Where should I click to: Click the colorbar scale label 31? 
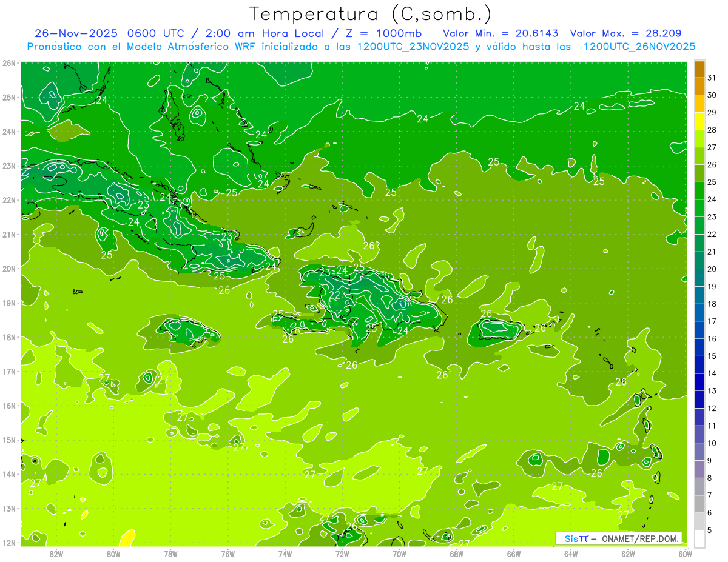click(712, 78)
